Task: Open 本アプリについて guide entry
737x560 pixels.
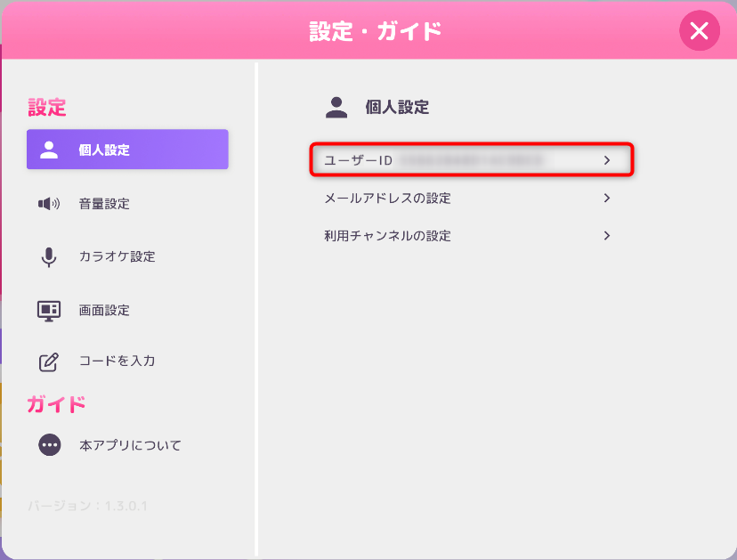Action: (x=130, y=445)
